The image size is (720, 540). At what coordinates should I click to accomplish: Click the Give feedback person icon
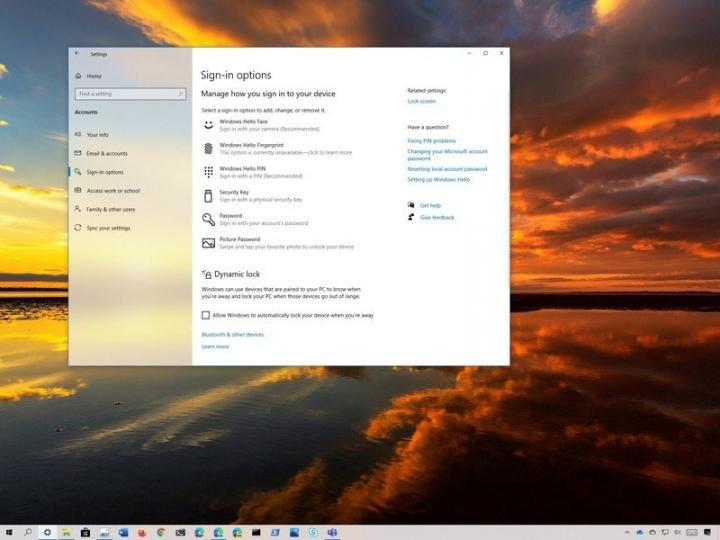click(411, 217)
